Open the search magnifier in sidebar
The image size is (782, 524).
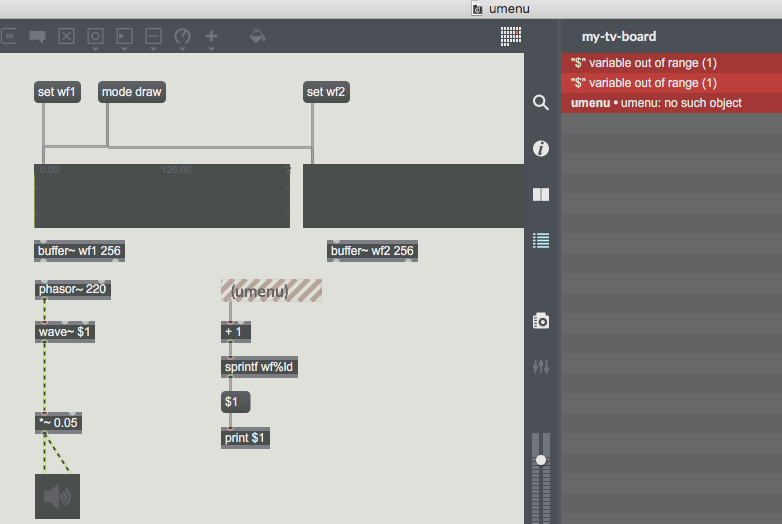pyautogui.click(x=541, y=103)
